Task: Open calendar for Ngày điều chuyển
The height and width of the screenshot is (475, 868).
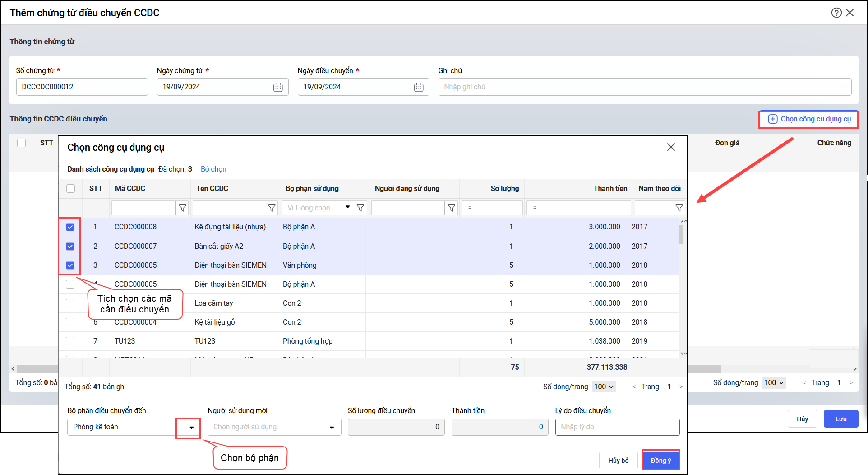Action: pos(419,87)
